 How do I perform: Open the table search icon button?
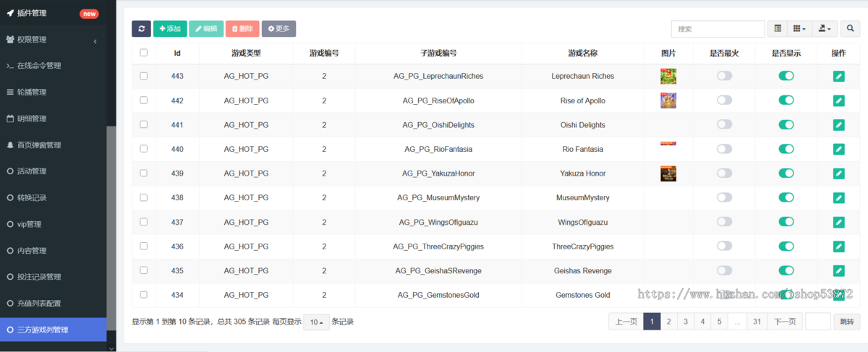click(x=849, y=29)
